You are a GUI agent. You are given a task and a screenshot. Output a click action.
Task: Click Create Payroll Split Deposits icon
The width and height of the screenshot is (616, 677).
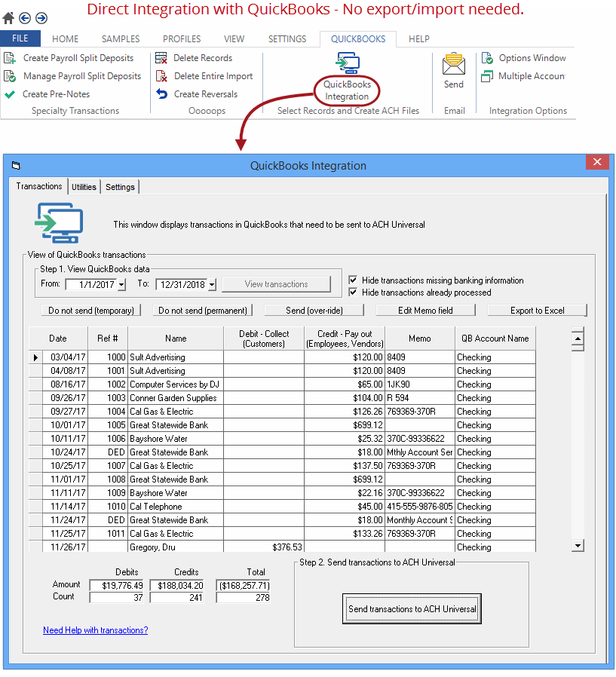[x=10, y=58]
